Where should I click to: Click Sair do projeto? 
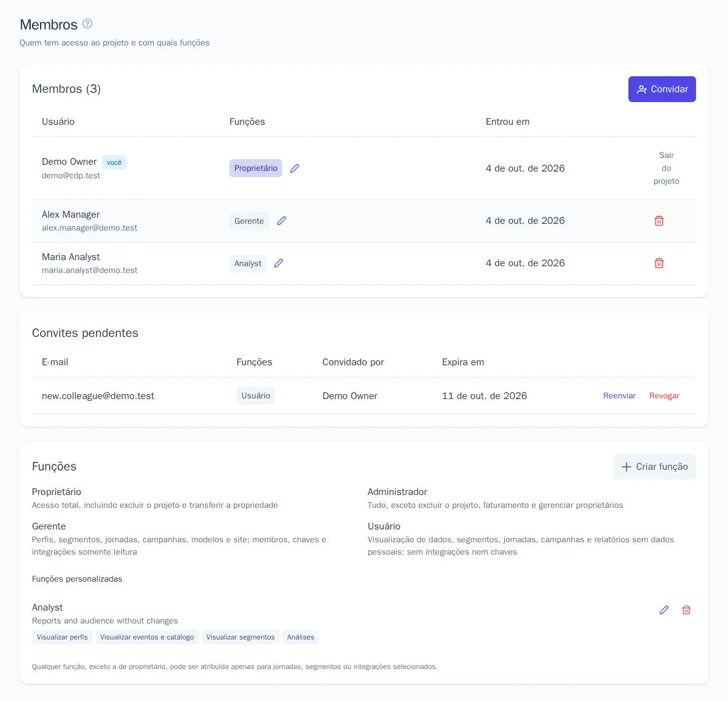click(x=667, y=168)
